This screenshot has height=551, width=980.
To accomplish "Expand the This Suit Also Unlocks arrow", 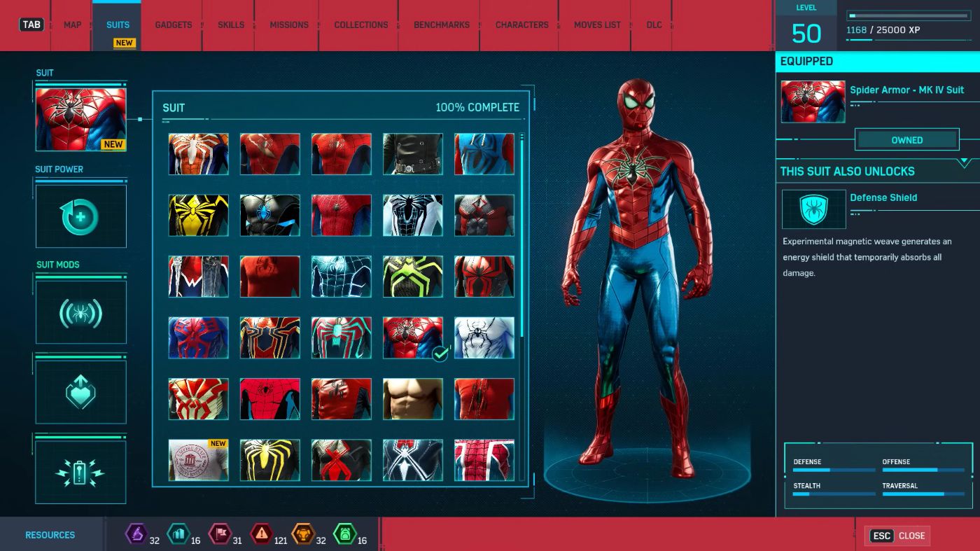I will pyautogui.click(x=964, y=163).
